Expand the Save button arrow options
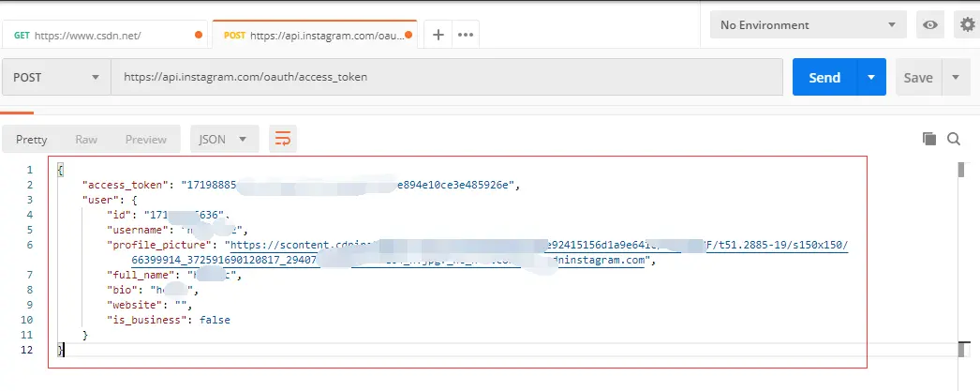Image resolution: width=980 pixels, height=391 pixels. (x=956, y=78)
